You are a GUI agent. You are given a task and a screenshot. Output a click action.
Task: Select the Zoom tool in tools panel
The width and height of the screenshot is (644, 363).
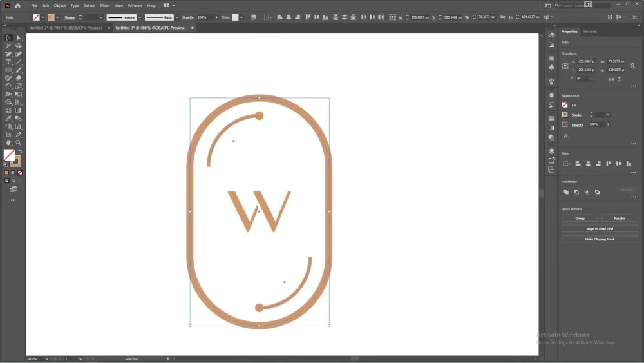[19, 142]
